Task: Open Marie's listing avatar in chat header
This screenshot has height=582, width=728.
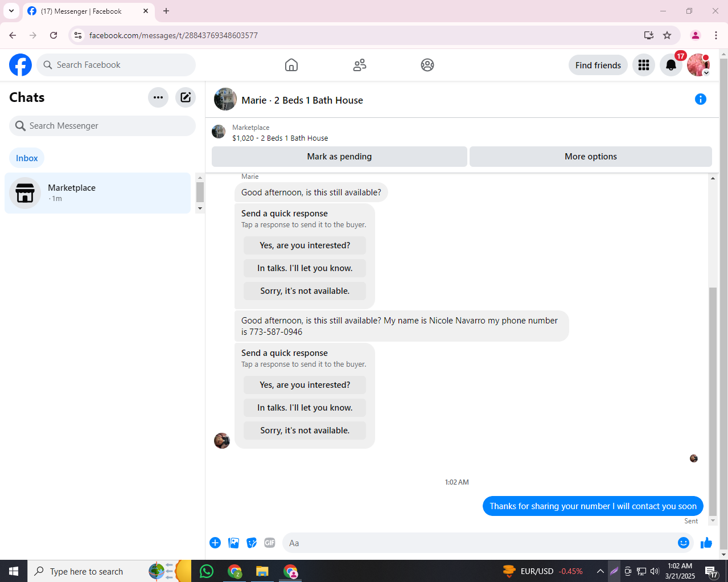Action: click(225, 99)
